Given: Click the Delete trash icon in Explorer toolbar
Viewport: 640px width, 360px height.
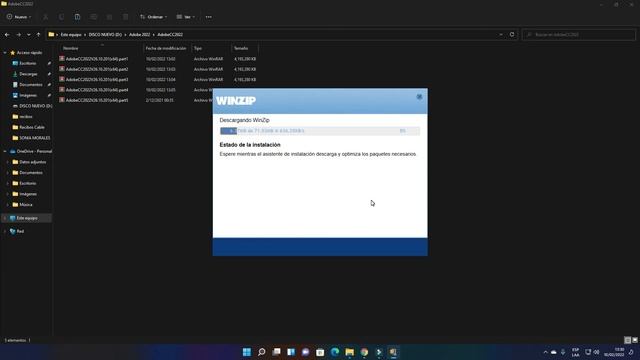Looking at the screenshot, I should pos(125,17).
